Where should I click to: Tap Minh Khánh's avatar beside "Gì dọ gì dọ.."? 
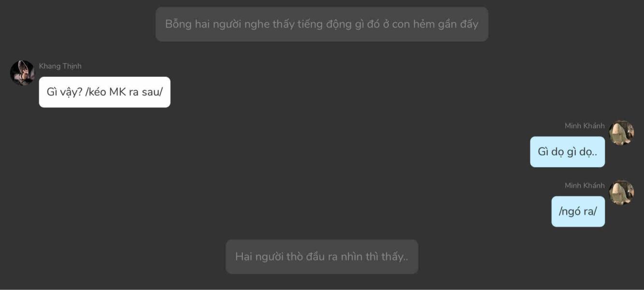[621, 133]
